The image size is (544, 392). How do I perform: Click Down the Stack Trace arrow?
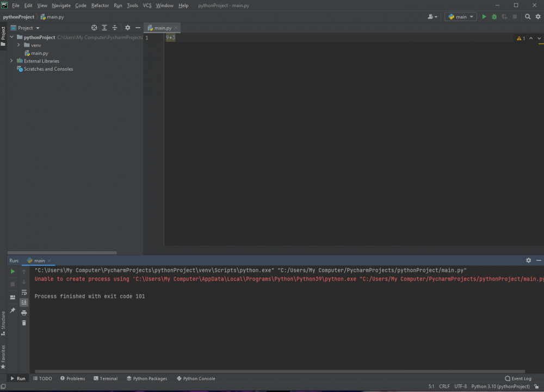(x=24, y=282)
